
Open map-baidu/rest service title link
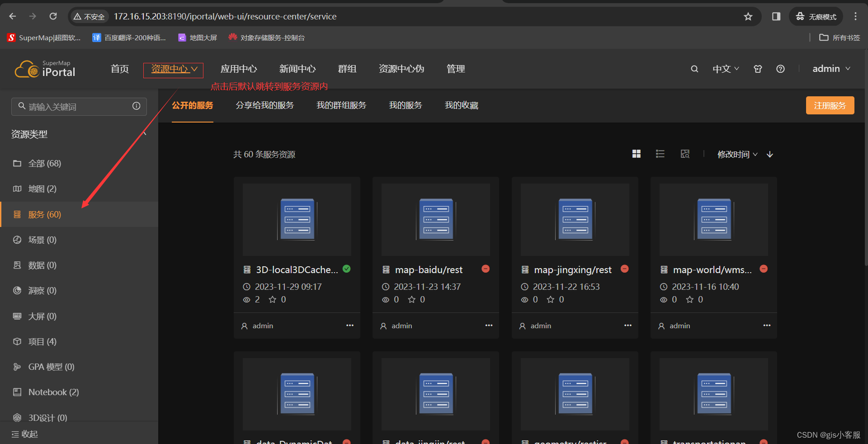[429, 270]
